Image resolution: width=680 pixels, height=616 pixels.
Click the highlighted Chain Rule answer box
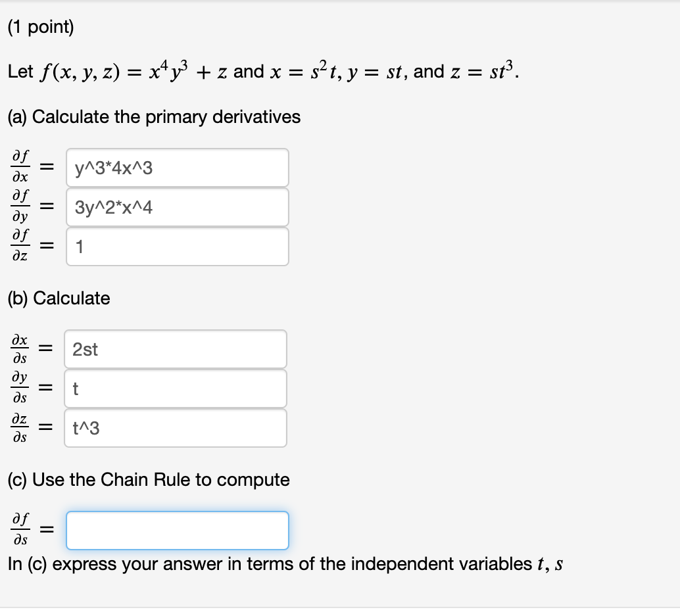[176, 530]
